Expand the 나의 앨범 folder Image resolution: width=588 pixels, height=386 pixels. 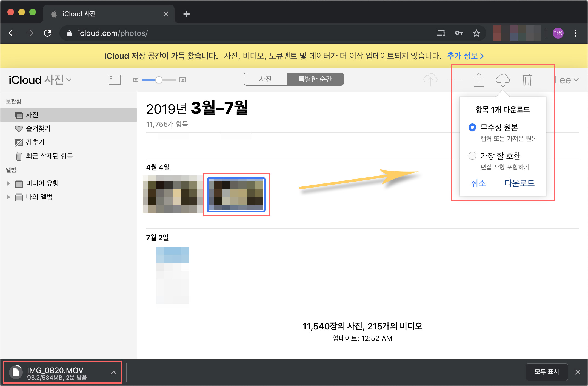click(x=8, y=197)
